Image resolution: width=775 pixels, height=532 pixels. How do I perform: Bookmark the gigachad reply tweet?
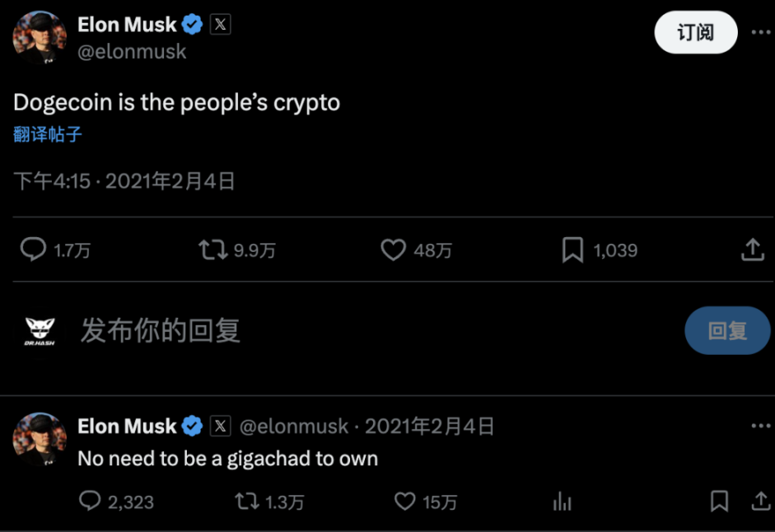pyautogui.click(x=719, y=501)
